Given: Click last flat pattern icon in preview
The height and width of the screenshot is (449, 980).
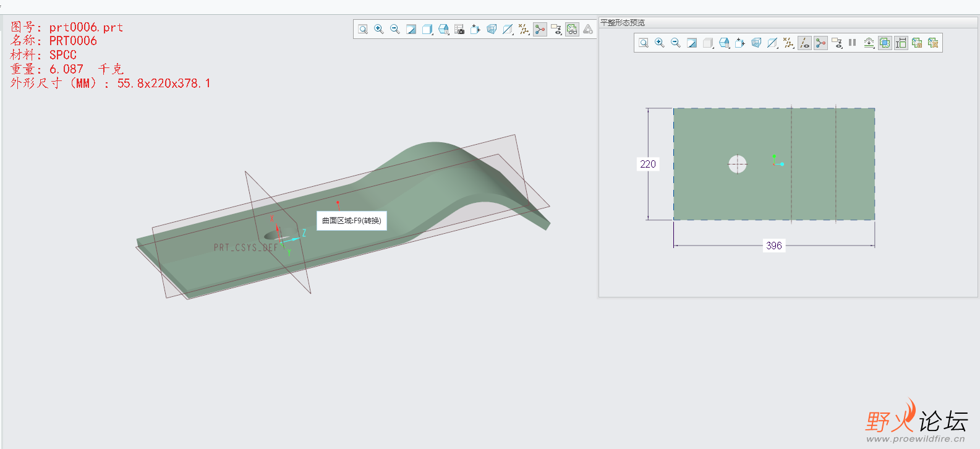Looking at the screenshot, I should click(x=933, y=43).
